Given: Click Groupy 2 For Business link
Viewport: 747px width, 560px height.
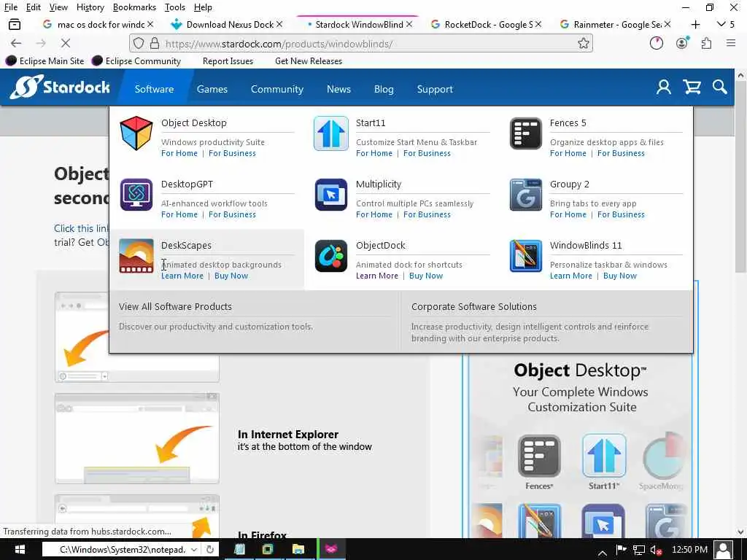Looking at the screenshot, I should (621, 215).
